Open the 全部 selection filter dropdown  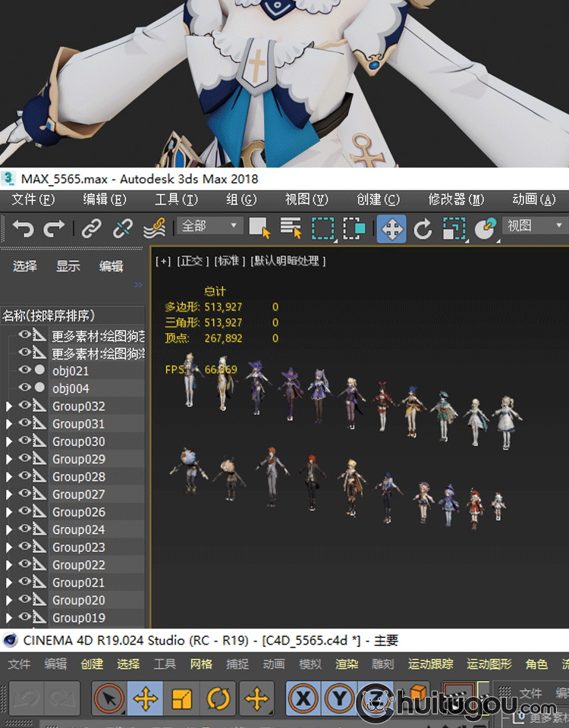(x=209, y=226)
